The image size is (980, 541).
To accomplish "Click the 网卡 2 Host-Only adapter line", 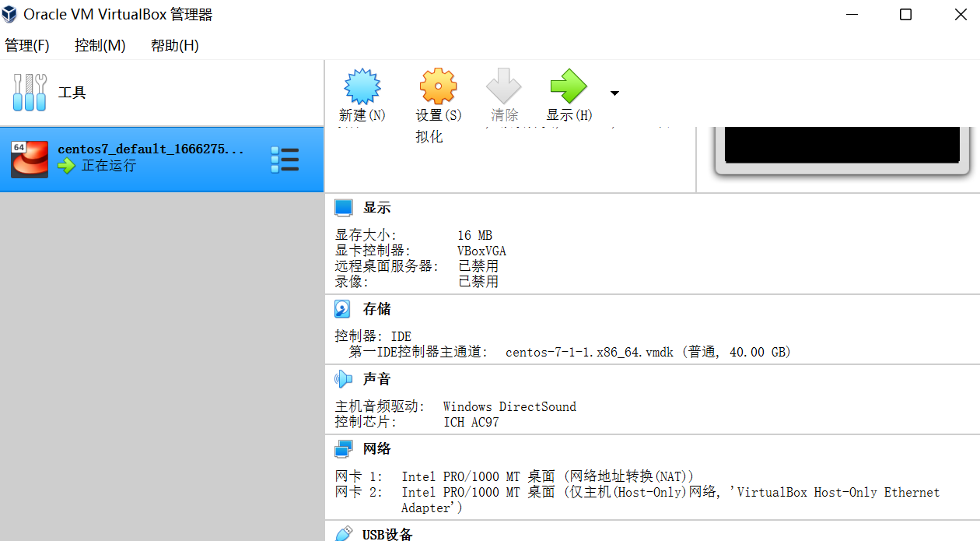I will [x=637, y=500].
